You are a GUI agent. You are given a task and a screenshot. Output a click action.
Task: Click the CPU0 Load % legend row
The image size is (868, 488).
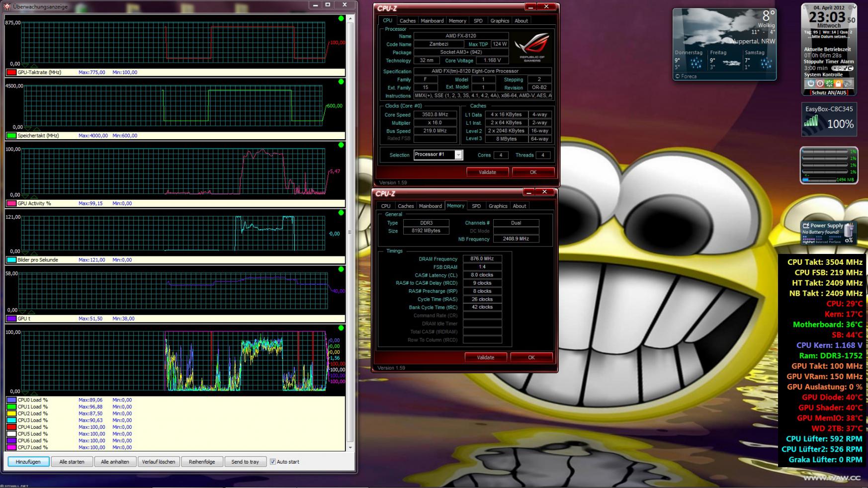pos(175,400)
